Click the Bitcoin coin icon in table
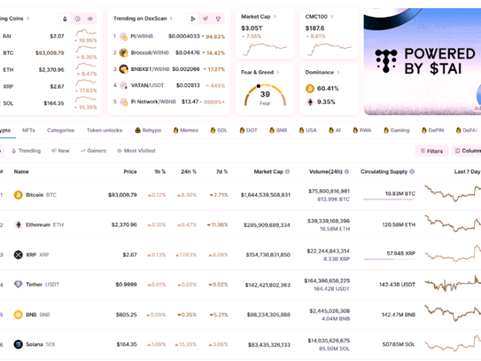Screen dimensions: 481x361 tap(18, 195)
